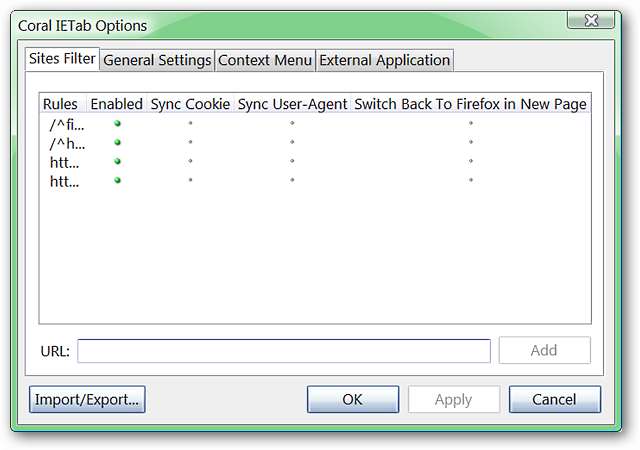
Task: Toggle Sync Cookie for first /^fi rule
Action: (190, 125)
